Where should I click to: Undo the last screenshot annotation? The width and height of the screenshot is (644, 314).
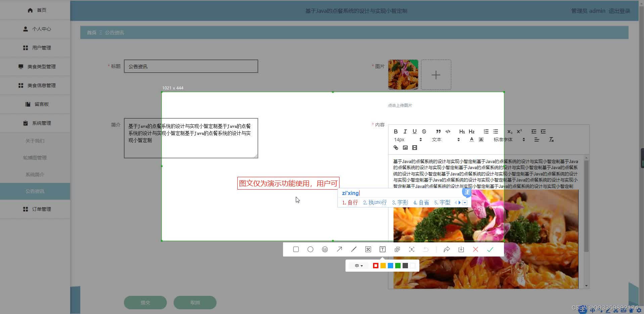point(426,249)
